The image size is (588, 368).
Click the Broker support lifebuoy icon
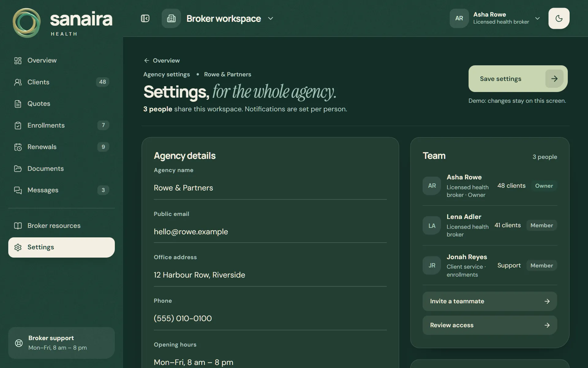tap(19, 343)
